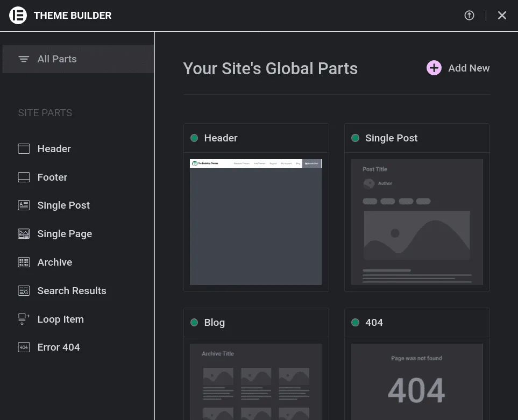Click green status dot on Header card
The width and height of the screenshot is (518, 420).
tap(194, 138)
